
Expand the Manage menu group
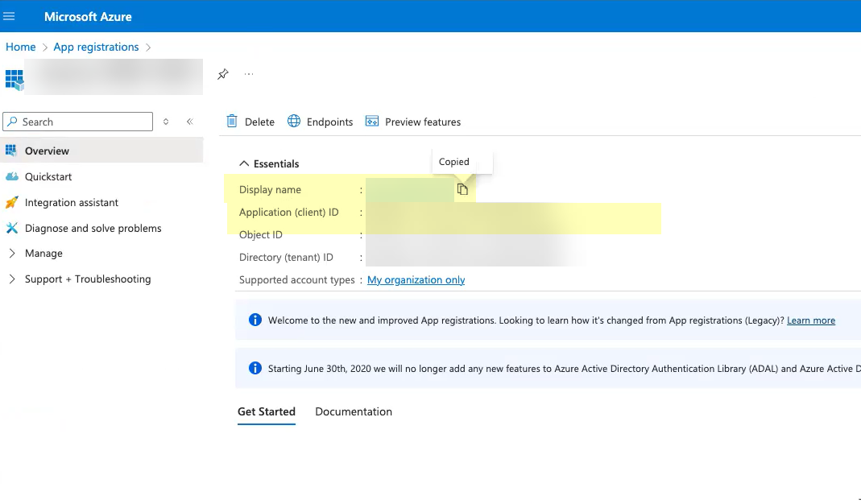(x=43, y=253)
